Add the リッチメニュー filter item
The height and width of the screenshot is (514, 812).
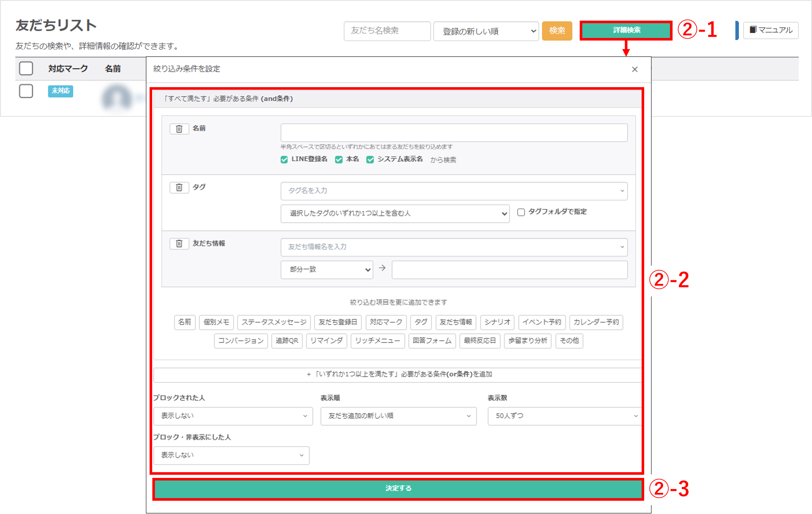pos(377,341)
